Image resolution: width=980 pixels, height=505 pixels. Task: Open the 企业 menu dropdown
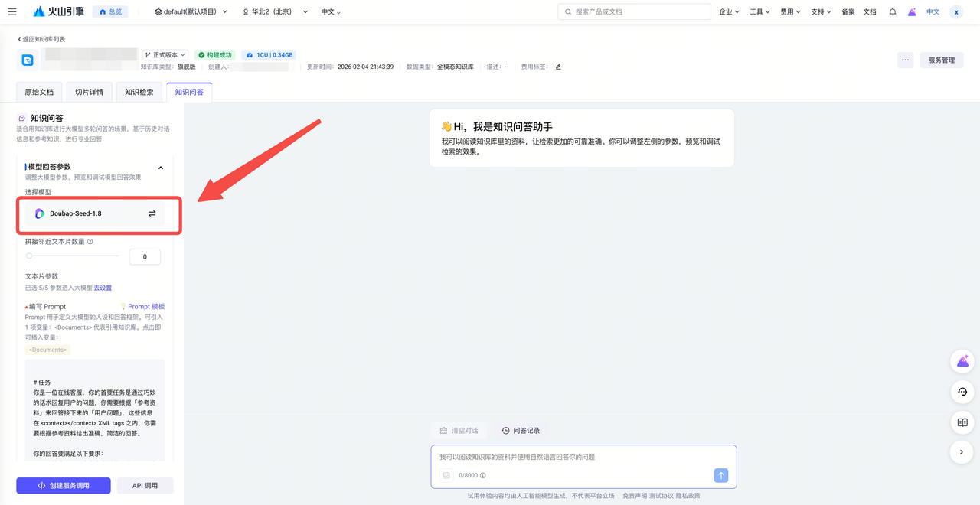[730, 11]
